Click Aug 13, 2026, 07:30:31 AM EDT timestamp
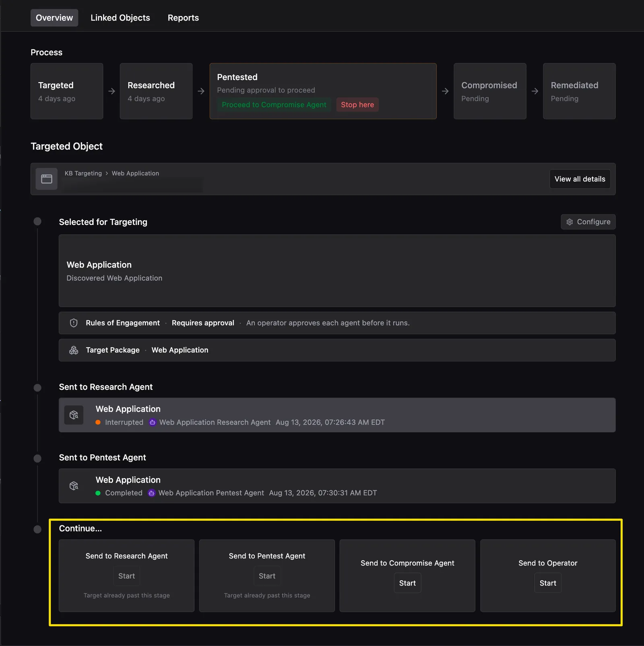Viewport: 644px width, 646px height. pos(323,493)
